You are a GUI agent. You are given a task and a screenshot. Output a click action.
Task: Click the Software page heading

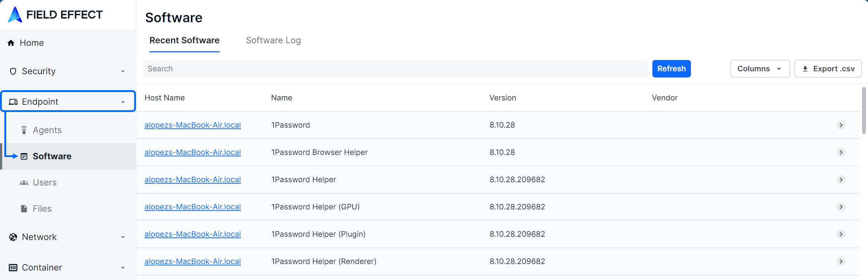point(174,17)
